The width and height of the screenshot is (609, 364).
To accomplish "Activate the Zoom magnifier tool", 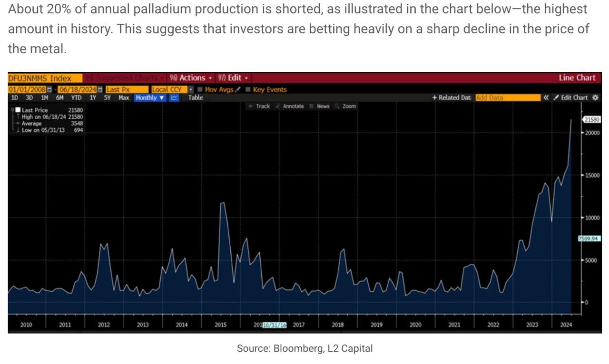I will 345,106.
